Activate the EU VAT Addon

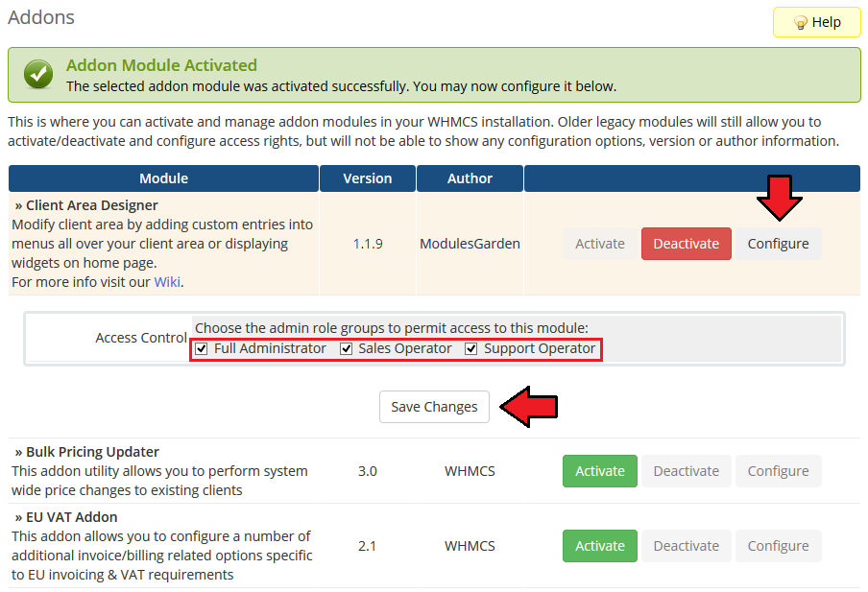[599, 546]
